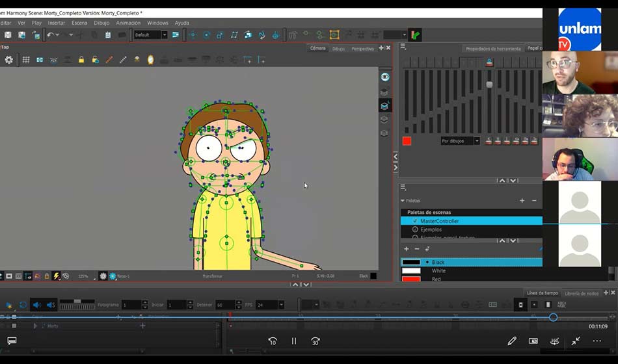
Task: Switch to the Perspectiva view tab
Action: click(x=362, y=49)
